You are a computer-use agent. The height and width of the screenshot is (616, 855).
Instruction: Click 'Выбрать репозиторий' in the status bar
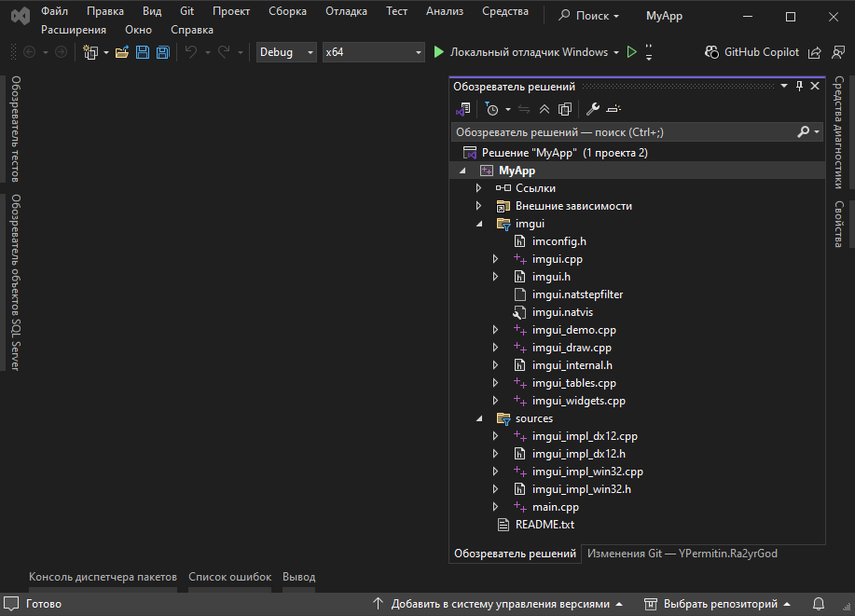(x=717, y=604)
